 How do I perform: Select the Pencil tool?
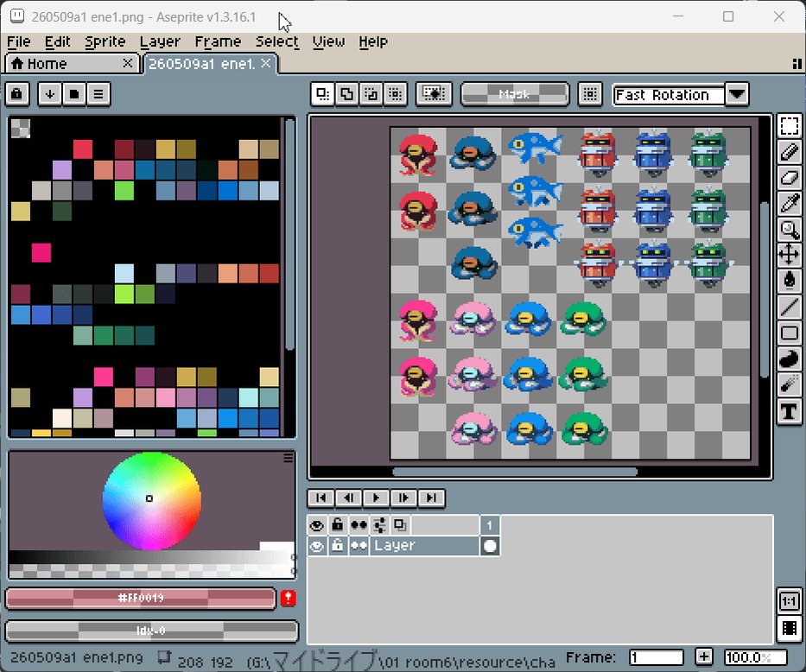click(x=789, y=152)
